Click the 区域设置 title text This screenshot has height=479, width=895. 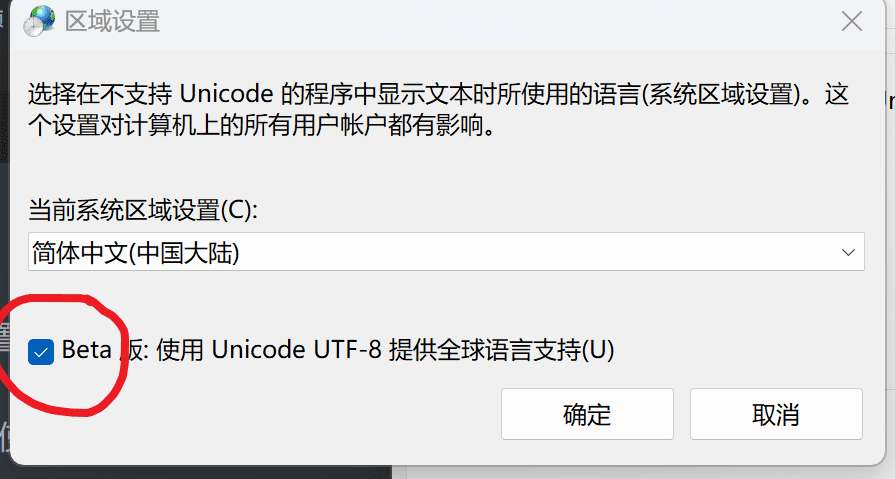112,22
